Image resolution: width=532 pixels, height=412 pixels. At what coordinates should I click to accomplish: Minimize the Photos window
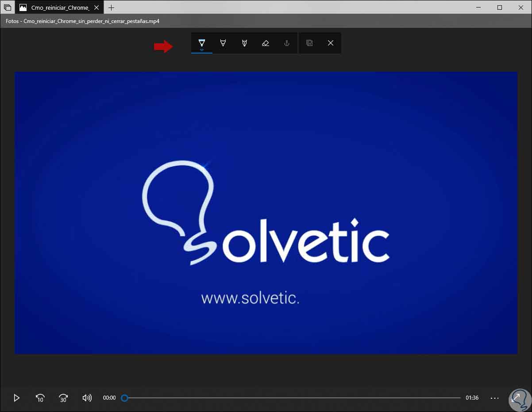(x=479, y=8)
